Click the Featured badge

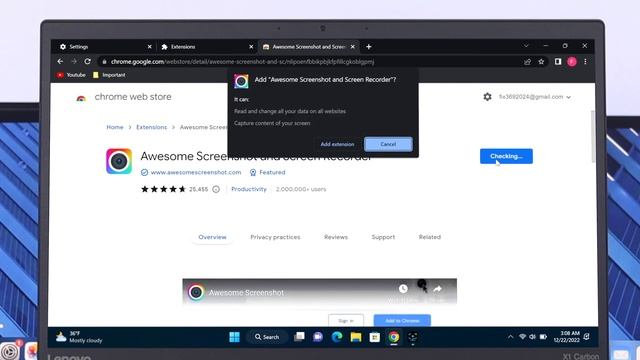coord(268,172)
